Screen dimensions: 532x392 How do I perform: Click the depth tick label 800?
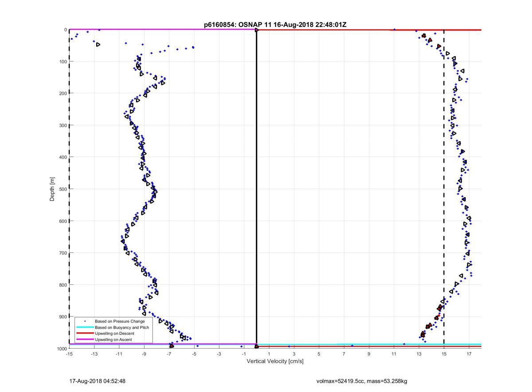pyautogui.click(x=63, y=285)
